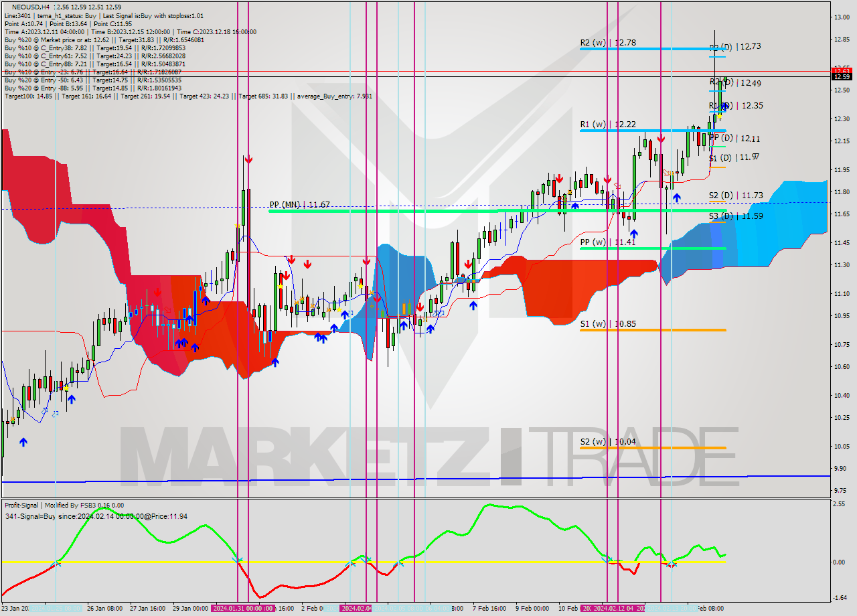Click the 2.55 indicator scale value
This screenshot has width=857, height=616.
pos(840,504)
